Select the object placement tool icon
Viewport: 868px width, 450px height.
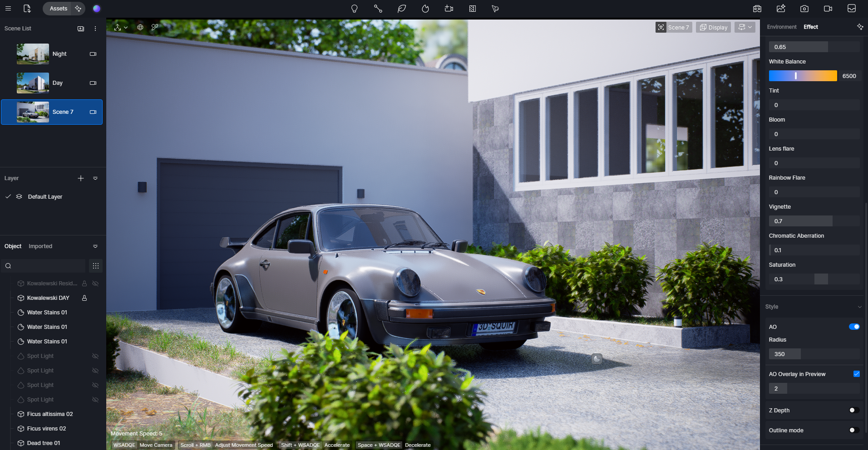click(449, 9)
